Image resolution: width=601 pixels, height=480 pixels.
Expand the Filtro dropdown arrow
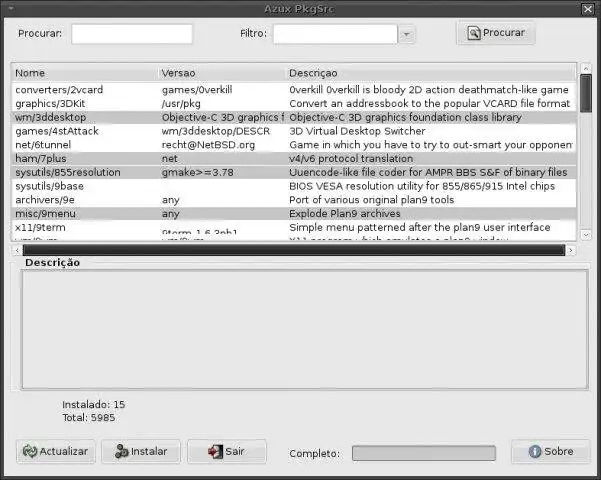(x=407, y=35)
